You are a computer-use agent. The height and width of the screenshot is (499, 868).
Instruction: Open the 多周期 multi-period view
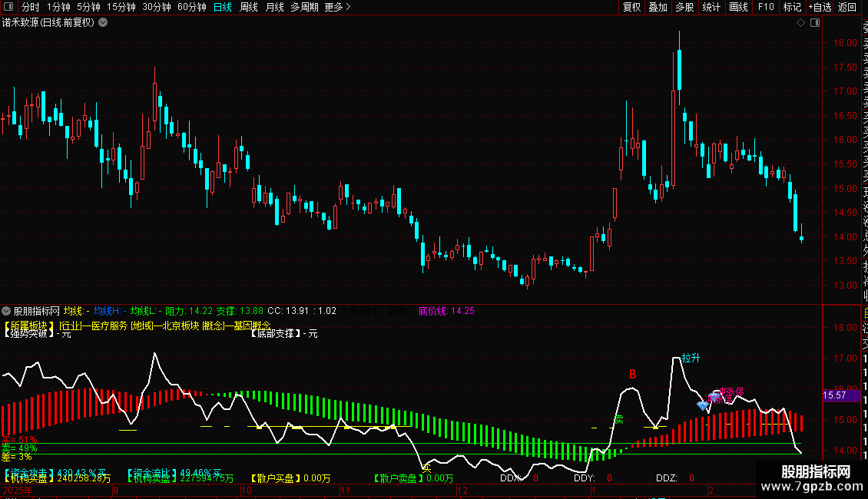coord(304,7)
